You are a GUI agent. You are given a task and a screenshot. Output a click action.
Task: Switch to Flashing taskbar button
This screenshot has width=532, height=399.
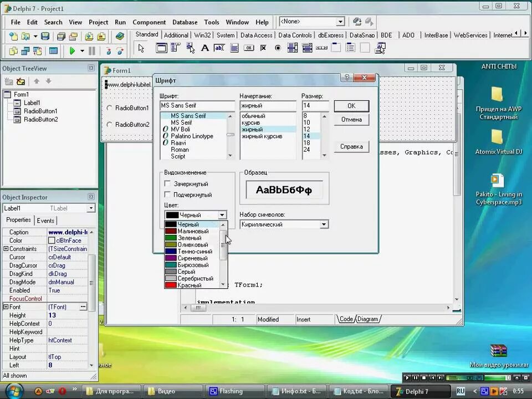(236, 391)
